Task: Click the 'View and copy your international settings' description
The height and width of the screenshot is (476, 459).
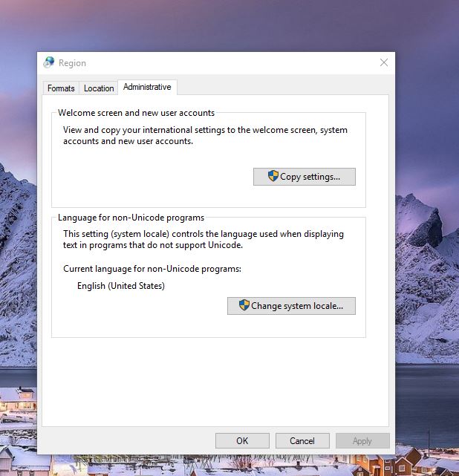Action: click(205, 135)
